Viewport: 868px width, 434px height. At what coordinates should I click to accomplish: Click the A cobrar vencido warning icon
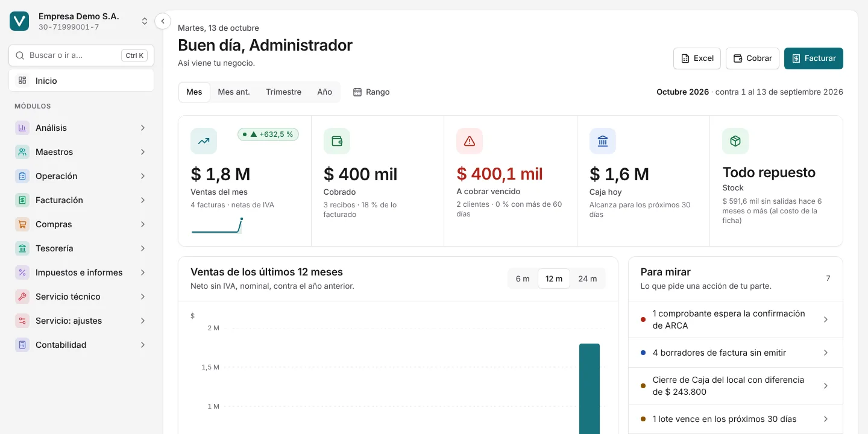pyautogui.click(x=470, y=141)
